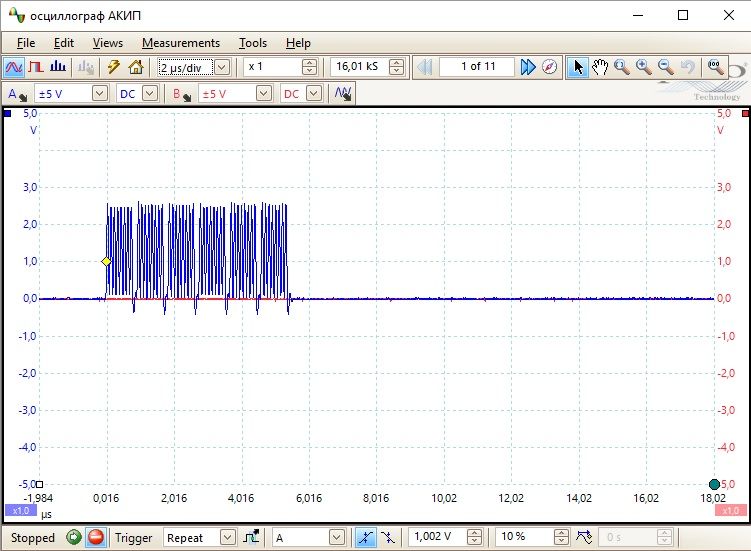Viewport: 751px width, 551px height.
Task: Open the File menu
Action: click(26, 43)
